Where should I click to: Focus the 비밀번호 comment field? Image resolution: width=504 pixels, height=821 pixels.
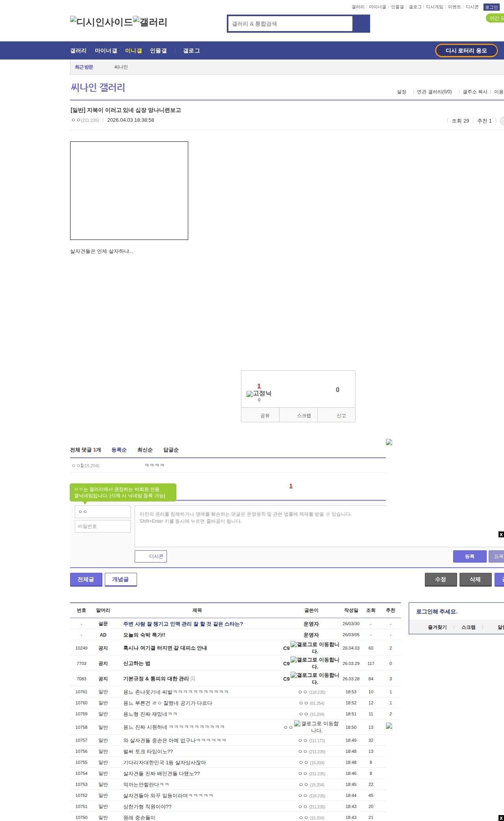[x=103, y=526]
